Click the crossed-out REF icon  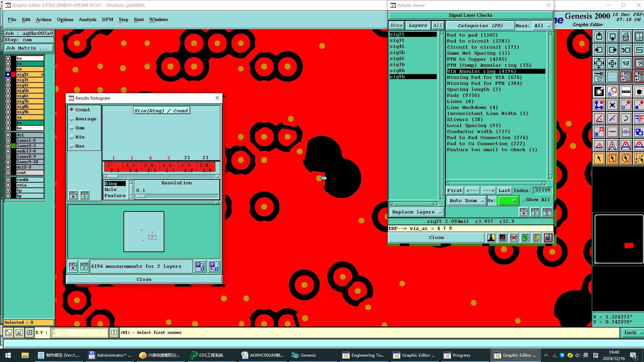pos(514,238)
